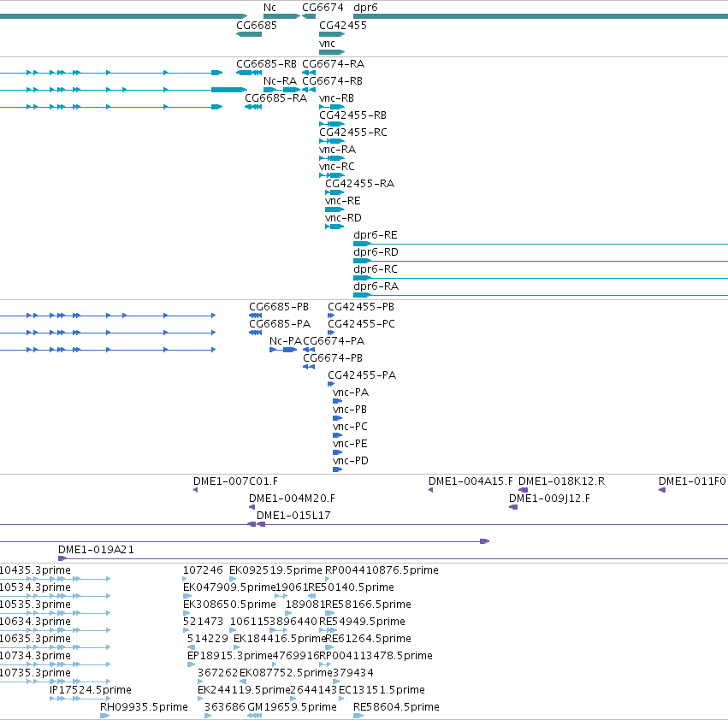This screenshot has width=728, height=720.
Task: Select EST EP18915.3prime
Action: pyautogui.click(x=229, y=656)
